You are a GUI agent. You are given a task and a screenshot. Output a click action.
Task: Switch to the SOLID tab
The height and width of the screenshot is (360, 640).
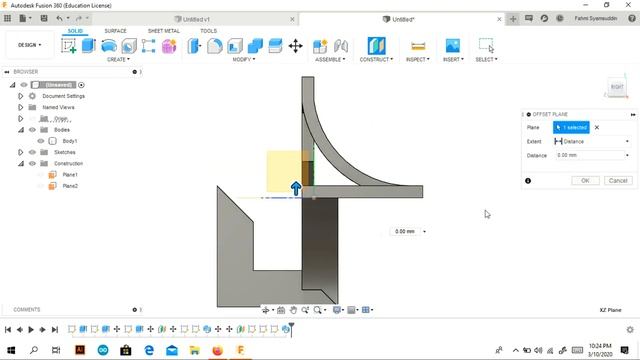point(75,31)
